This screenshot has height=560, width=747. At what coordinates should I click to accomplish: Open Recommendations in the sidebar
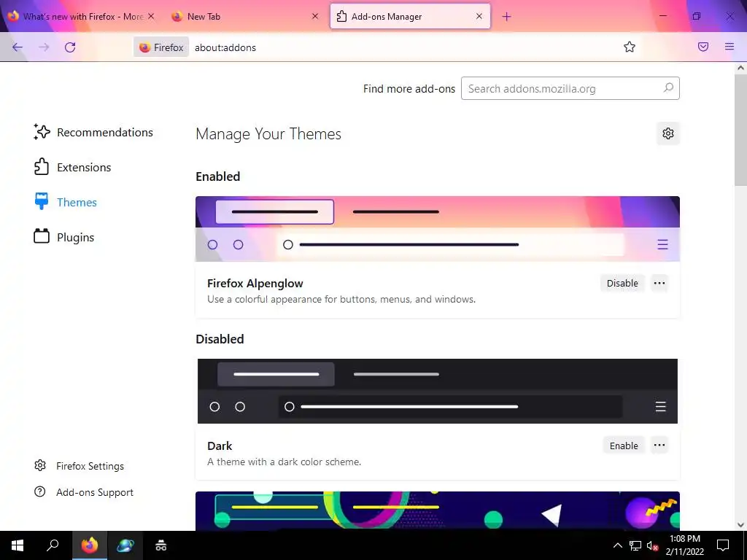pos(93,133)
